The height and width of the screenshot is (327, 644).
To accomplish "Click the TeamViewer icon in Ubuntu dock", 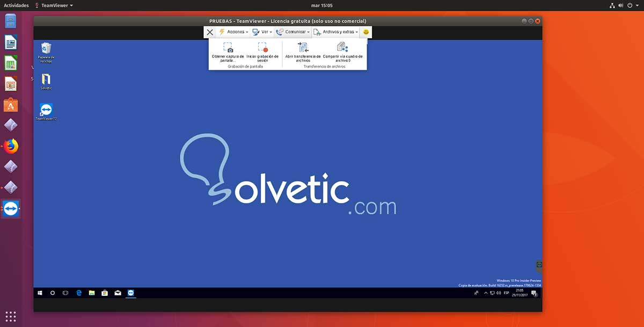I will (11, 208).
